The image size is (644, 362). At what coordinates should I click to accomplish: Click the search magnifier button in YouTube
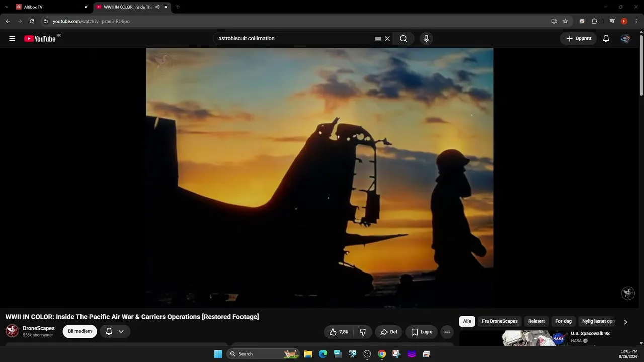(404, 39)
